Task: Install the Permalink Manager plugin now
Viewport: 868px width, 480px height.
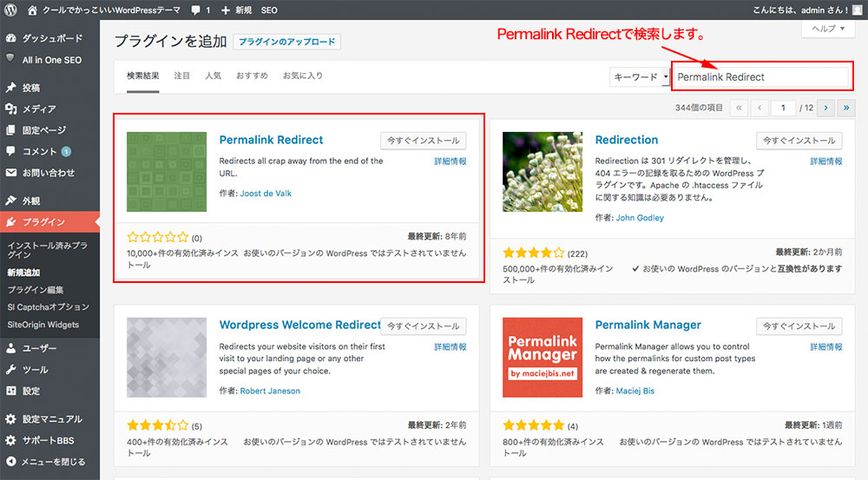Action: pyautogui.click(x=799, y=326)
